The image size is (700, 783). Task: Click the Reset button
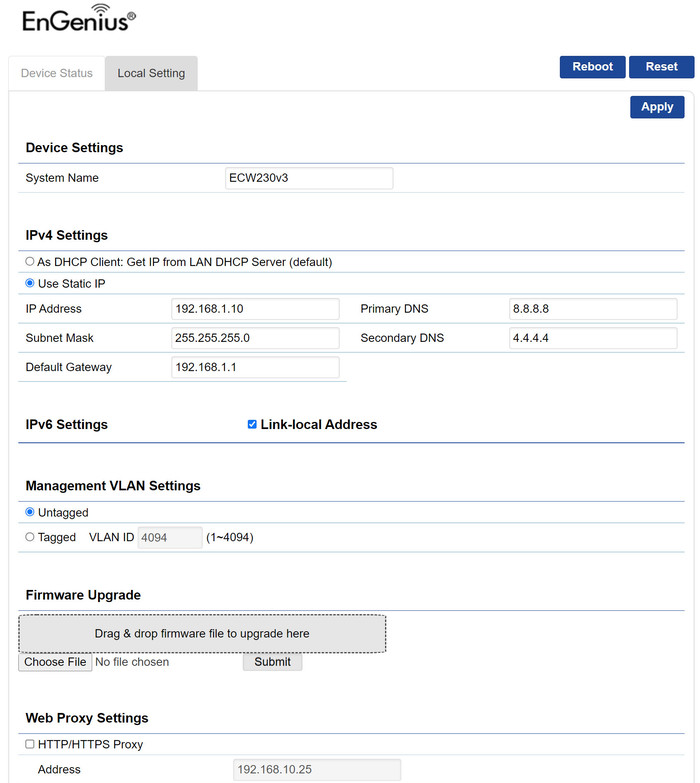[661, 67]
